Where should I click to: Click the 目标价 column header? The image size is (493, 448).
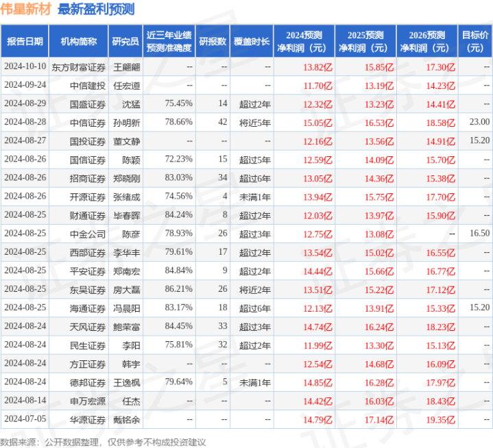(x=475, y=42)
